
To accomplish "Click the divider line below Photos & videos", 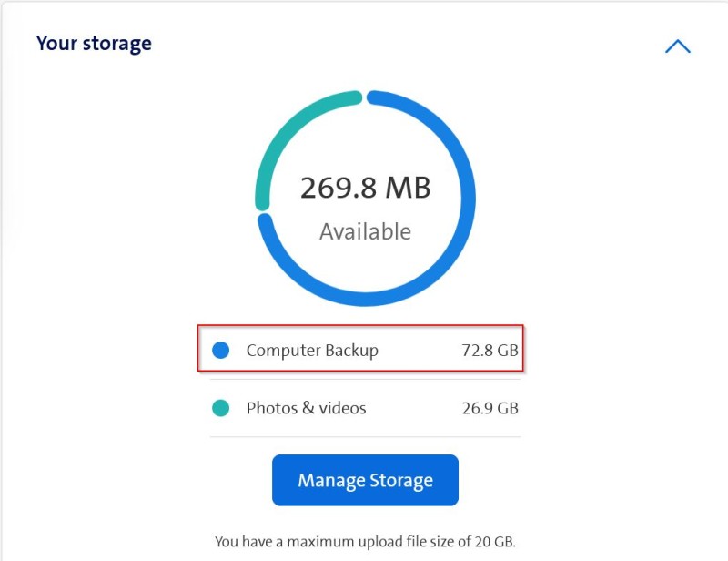I will coord(365,436).
